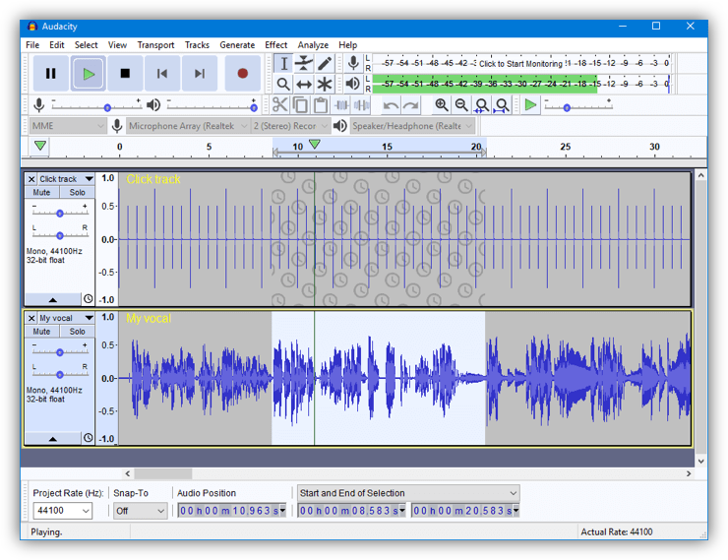
Task: Click Silence audio selection icon
Action: (361, 105)
